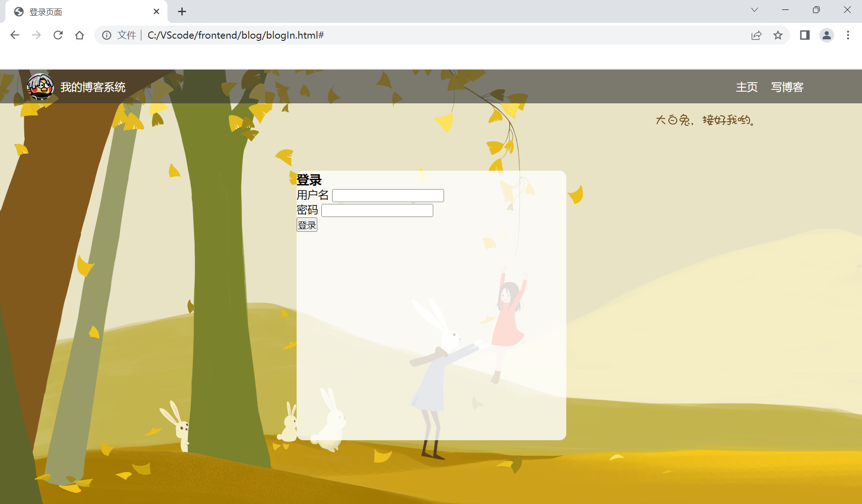Select the 登录页面 browser tab
Viewport: 862px width, 504px height.
point(86,12)
